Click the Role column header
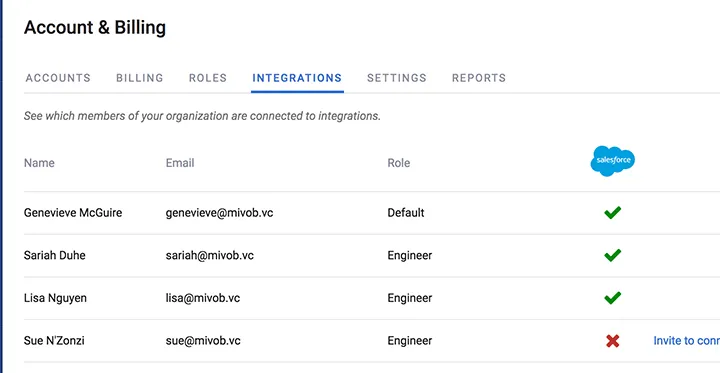Screen dimensions: 720x373 399,163
